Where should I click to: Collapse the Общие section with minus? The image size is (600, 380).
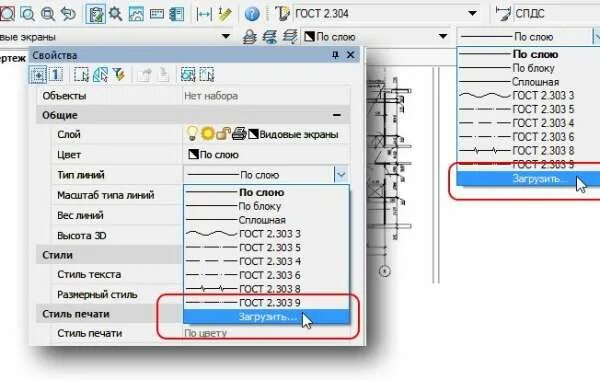pos(337,115)
